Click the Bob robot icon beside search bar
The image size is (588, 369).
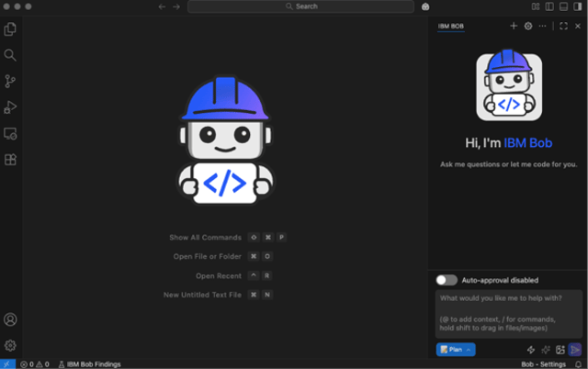click(x=425, y=6)
